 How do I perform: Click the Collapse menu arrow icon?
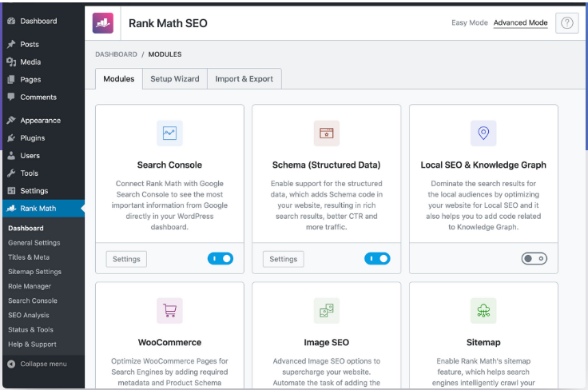pos(11,364)
